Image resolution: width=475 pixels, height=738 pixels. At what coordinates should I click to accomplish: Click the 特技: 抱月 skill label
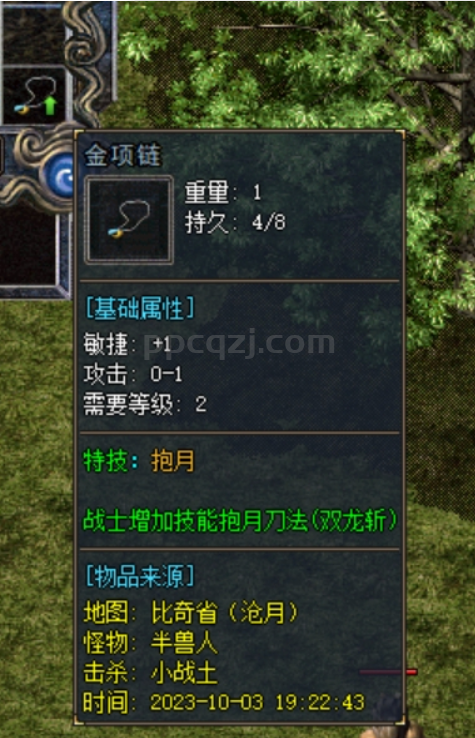point(139,460)
